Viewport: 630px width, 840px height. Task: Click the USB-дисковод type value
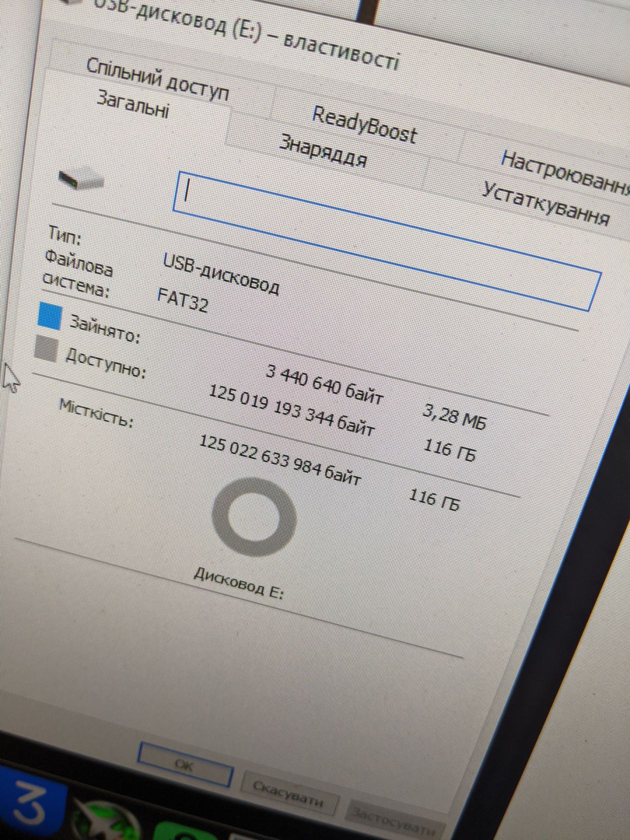point(221,273)
